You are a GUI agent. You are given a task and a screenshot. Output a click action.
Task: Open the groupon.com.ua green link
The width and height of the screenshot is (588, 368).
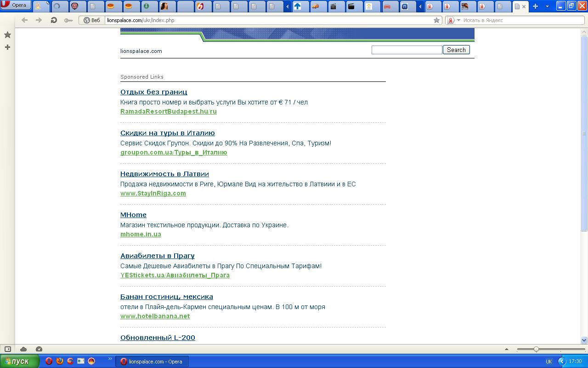[174, 152]
